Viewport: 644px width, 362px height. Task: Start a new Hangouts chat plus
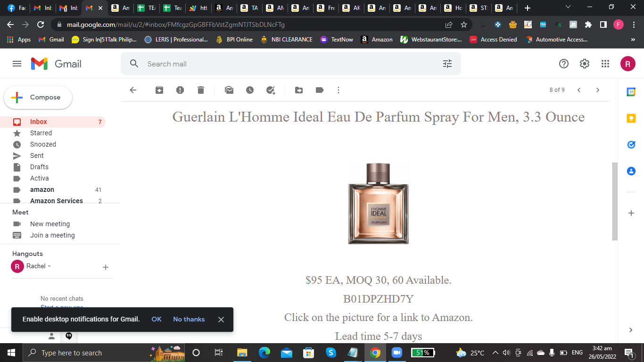[x=106, y=267]
